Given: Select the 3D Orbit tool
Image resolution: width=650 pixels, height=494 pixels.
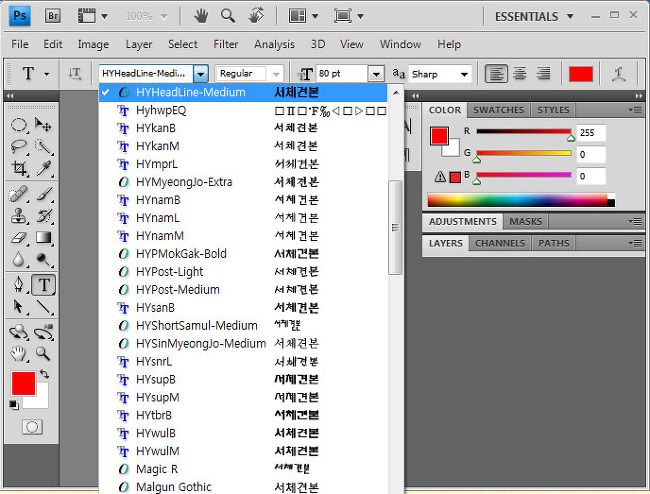Looking at the screenshot, I should point(43,332).
